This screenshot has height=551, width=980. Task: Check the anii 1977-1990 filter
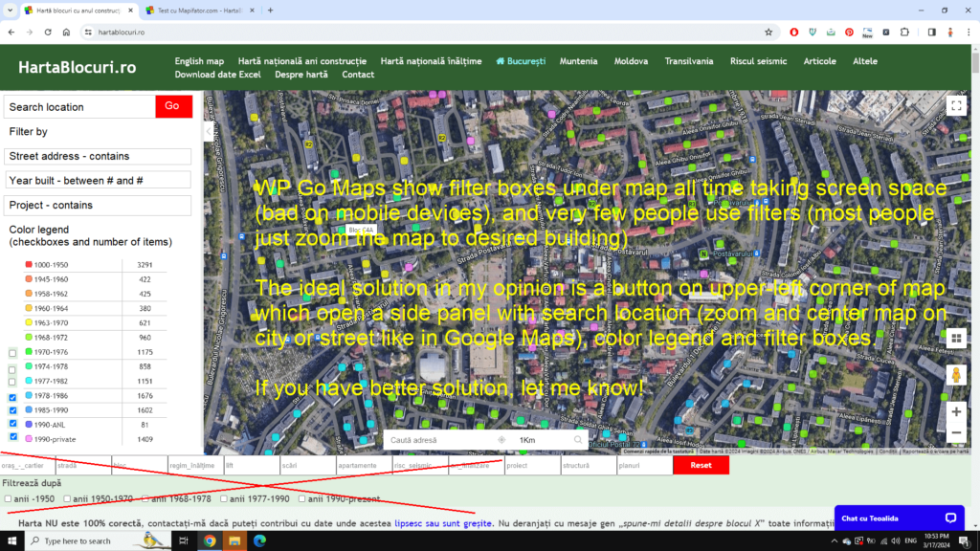click(x=224, y=497)
